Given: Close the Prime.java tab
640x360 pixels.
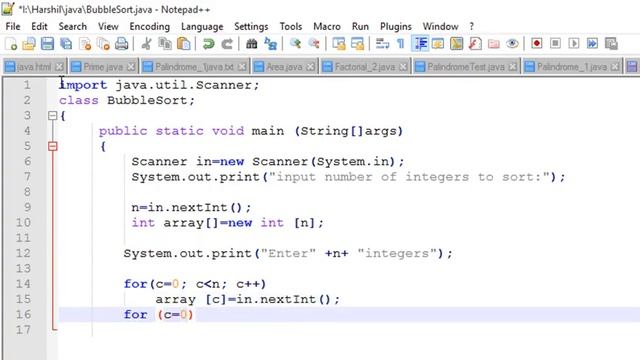Looking at the screenshot, I should tap(131, 67).
